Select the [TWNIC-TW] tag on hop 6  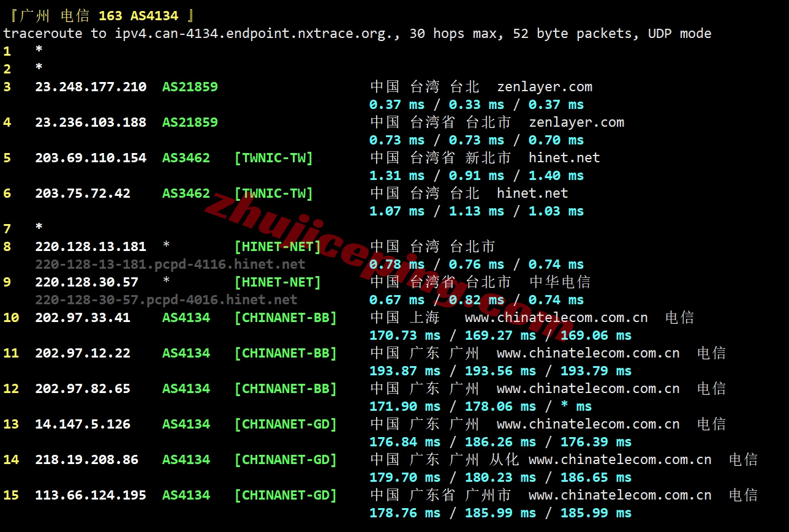pyautogui.click(x=273, y=193)
